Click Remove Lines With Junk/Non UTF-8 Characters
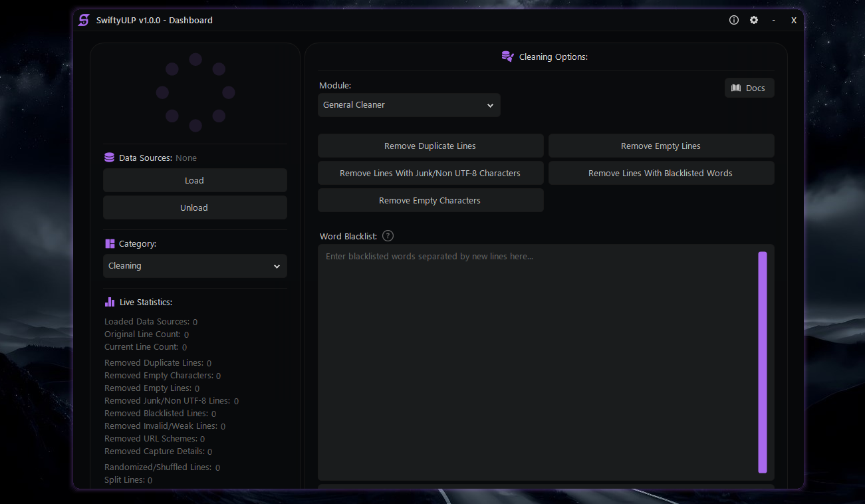 [430, 173]
